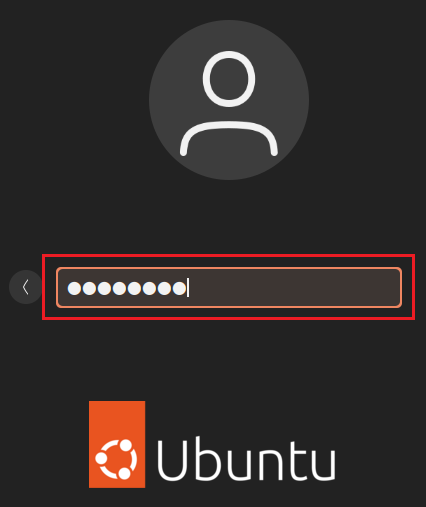426x507 pixels.
Task: Place the caret at the blinking text cursor
Action: coord(188,288)
